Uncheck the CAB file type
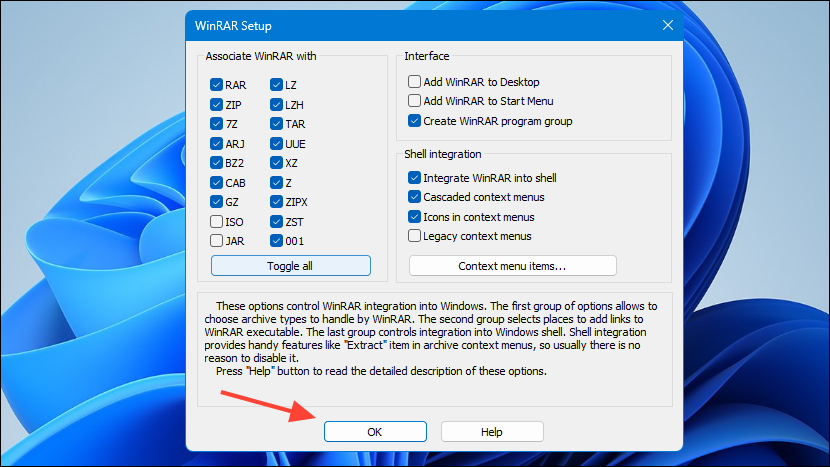 (x=216, y=183)
